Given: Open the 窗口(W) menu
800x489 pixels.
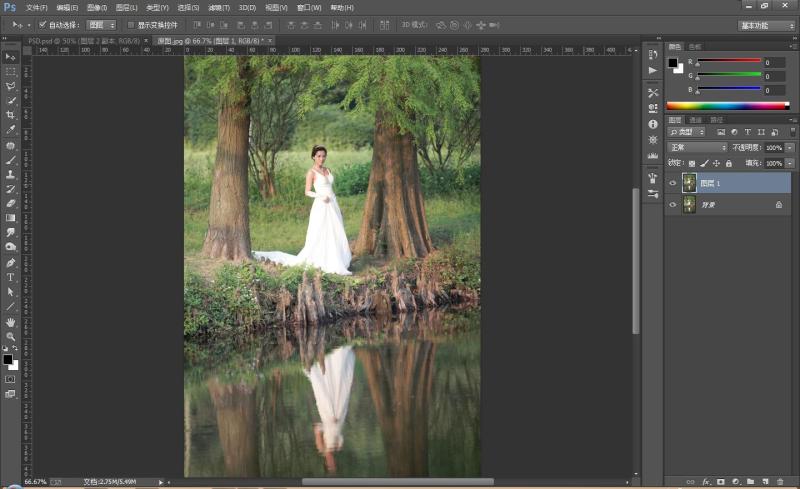Looking at the screenshot, I should pos(309,8).
